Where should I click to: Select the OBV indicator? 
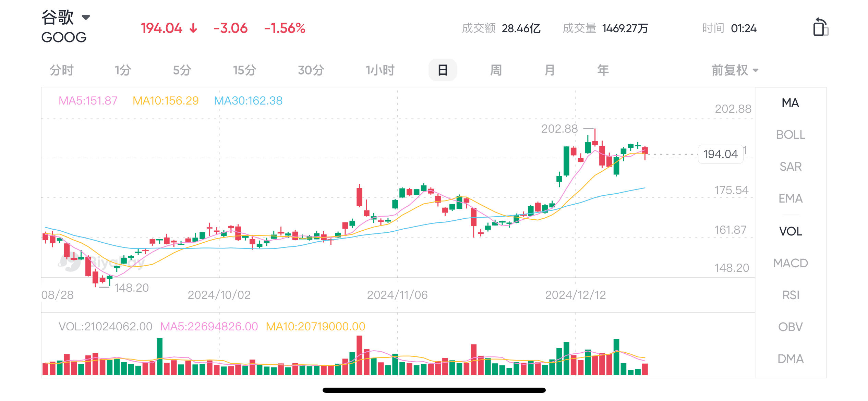791,327
